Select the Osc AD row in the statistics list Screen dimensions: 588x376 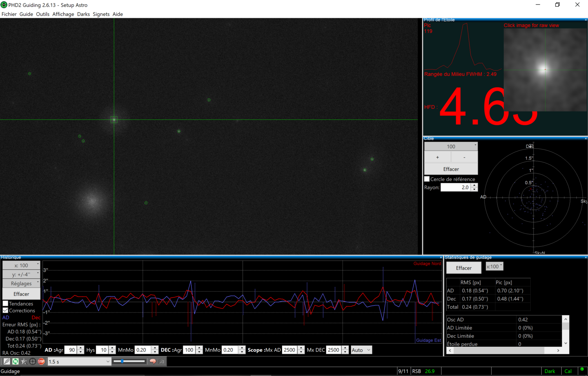coord(504,319)
